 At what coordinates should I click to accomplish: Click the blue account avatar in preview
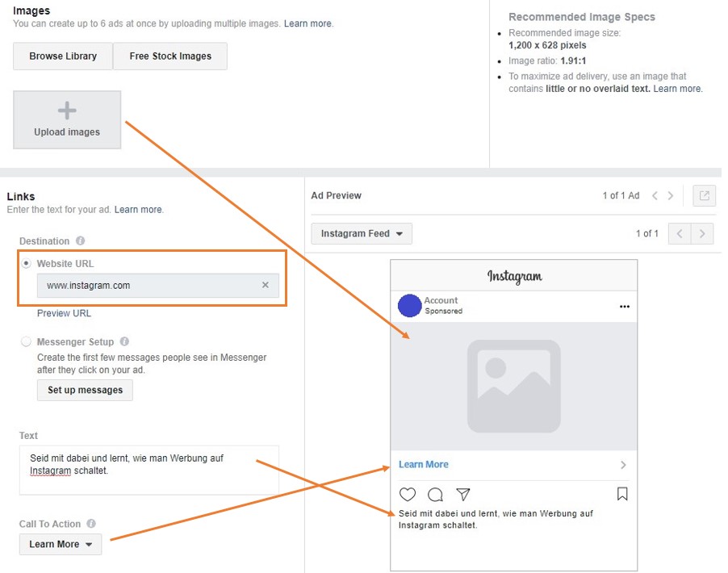[409, 306]
